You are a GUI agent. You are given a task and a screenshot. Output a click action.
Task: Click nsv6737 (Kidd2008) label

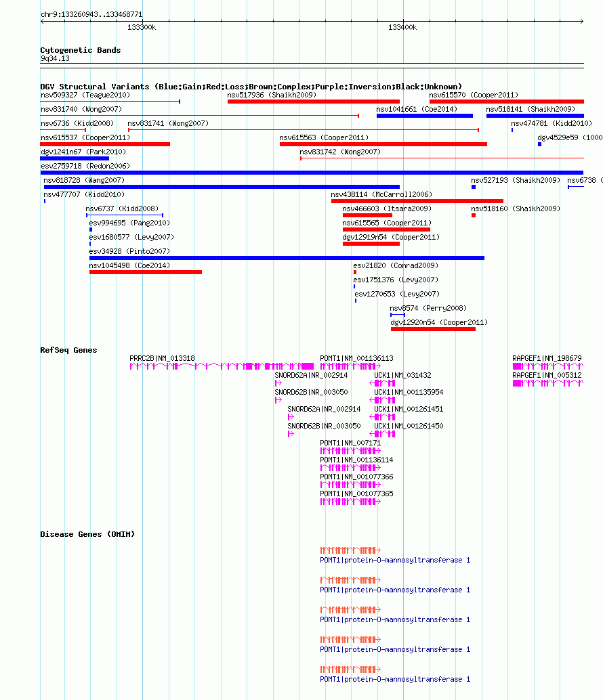pyautogui.click(x=122, y=209)
